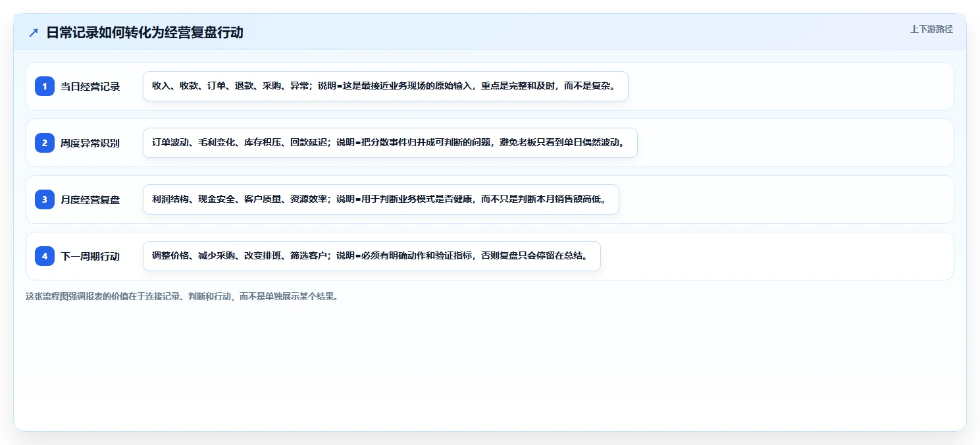Click the step 2 number badge
980x445 pixels.
pos(45,143)
